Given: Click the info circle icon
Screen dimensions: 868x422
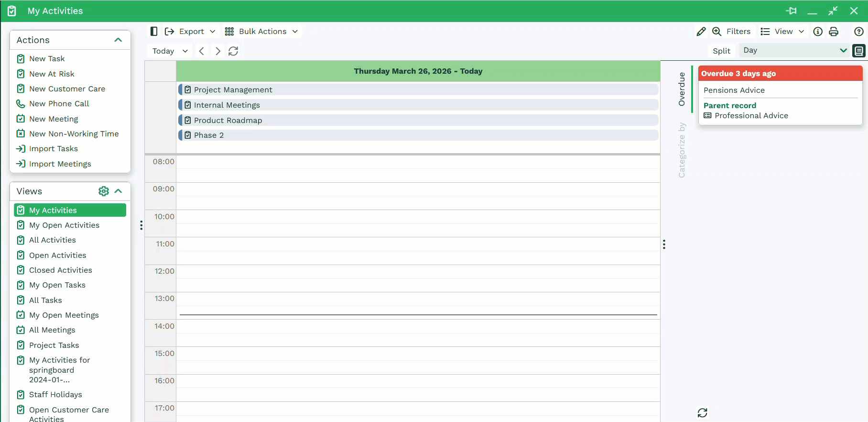Looking at the screenshot, I should [818, 32].
